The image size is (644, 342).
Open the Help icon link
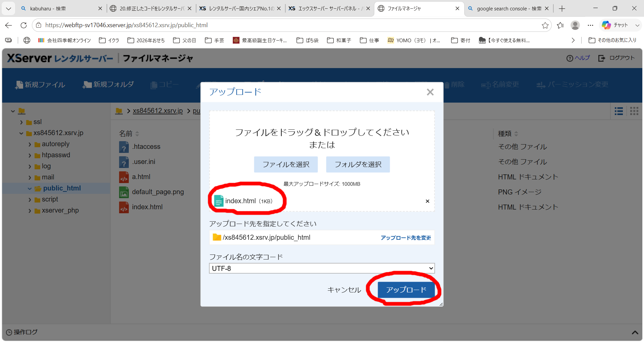click(x=570, y=58)
